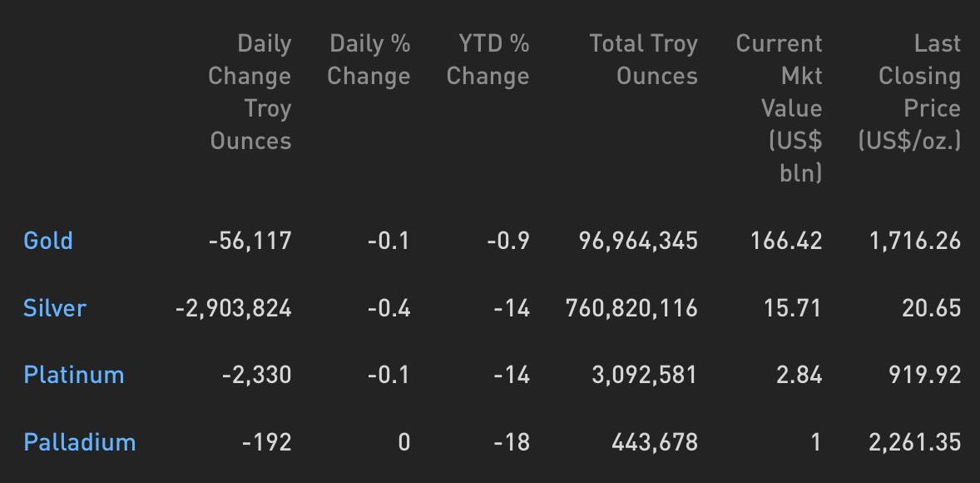The height and width of the screenshot is (483, 980).
Task: Select the Daily % Change column header
Action: point(369,60)
